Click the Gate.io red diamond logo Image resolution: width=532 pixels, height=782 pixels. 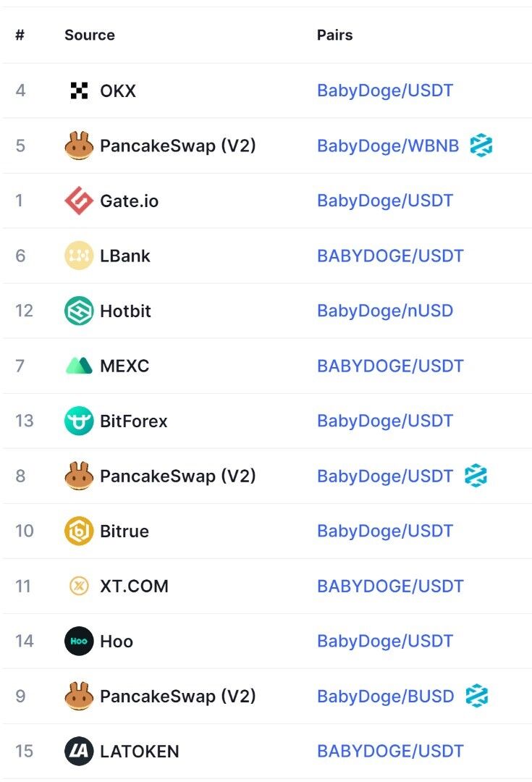tap(79, 201)
